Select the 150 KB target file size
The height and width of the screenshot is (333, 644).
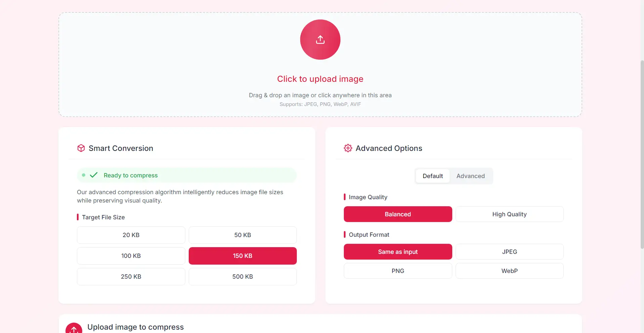click(242, 256)
